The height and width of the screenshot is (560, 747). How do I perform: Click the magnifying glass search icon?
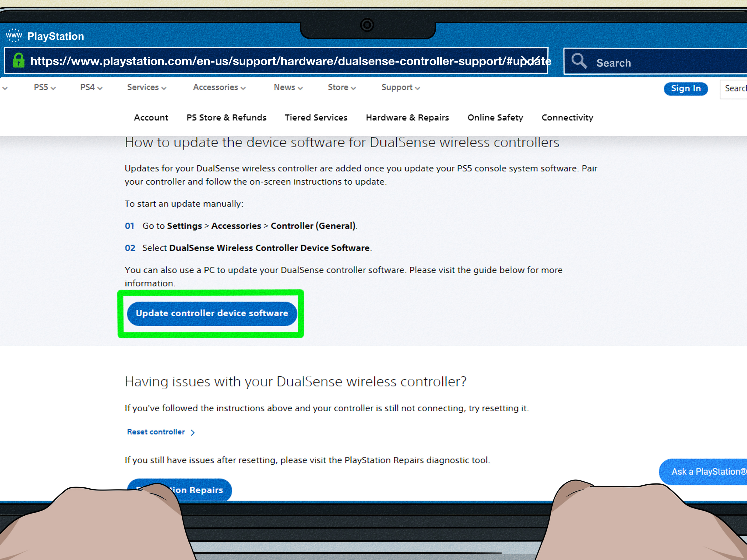[579, 61]
